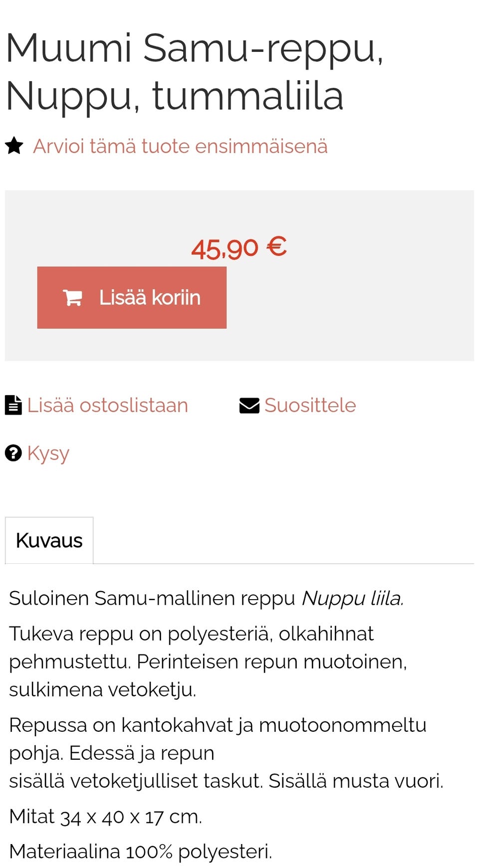Screen dimensions: 479x868
Task: Click the Suosittele link text
Action: (x=310, y=405)
